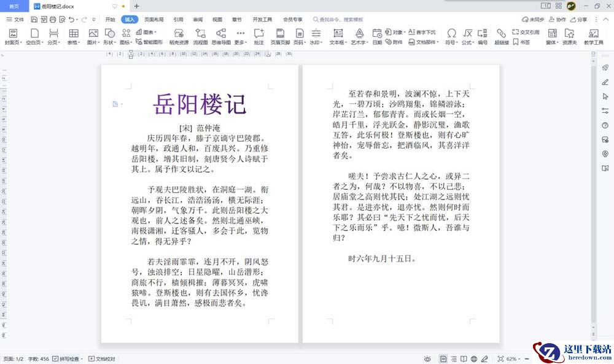Insert a symbol (符号)

[451, 37]
